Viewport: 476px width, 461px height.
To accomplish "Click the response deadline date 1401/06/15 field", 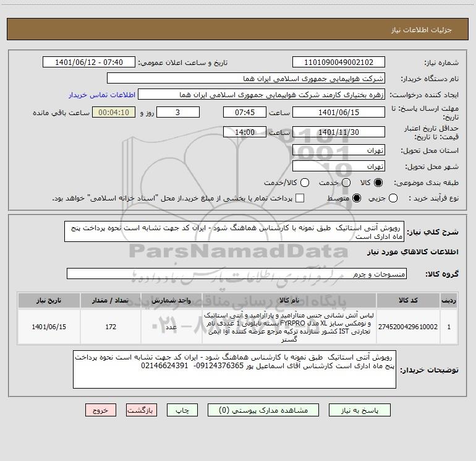I will pos(339,112).
